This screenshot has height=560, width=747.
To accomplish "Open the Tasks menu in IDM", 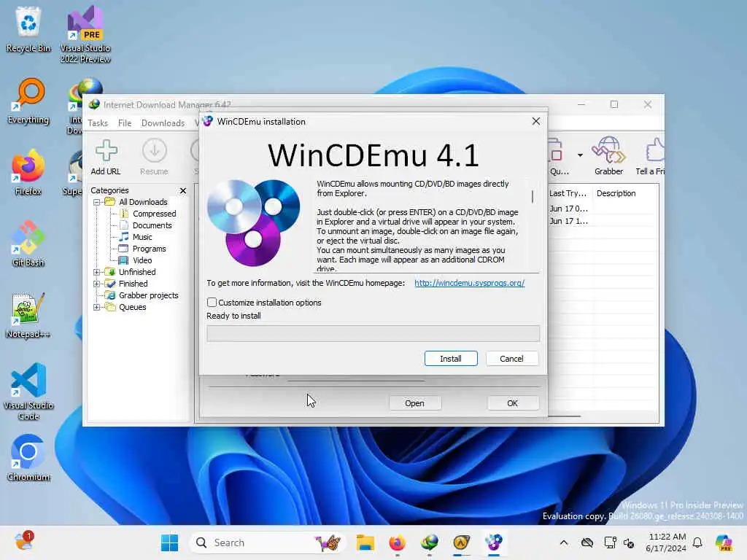I will click(x=98, y=122).
